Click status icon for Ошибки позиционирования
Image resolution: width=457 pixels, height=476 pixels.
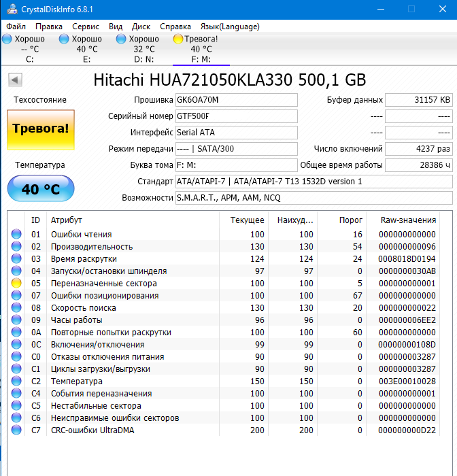click(16, 295)
